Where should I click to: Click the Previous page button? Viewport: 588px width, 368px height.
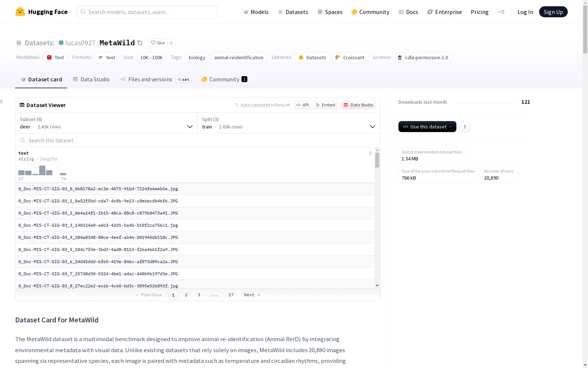pos(148,295)
